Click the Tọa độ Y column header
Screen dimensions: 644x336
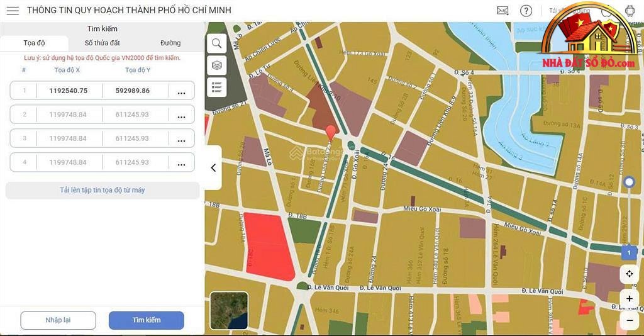click(x=138, y=70)
